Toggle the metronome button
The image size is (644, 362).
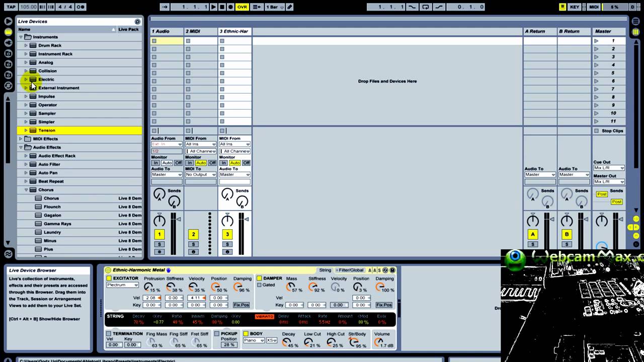[x=80, y=7]
